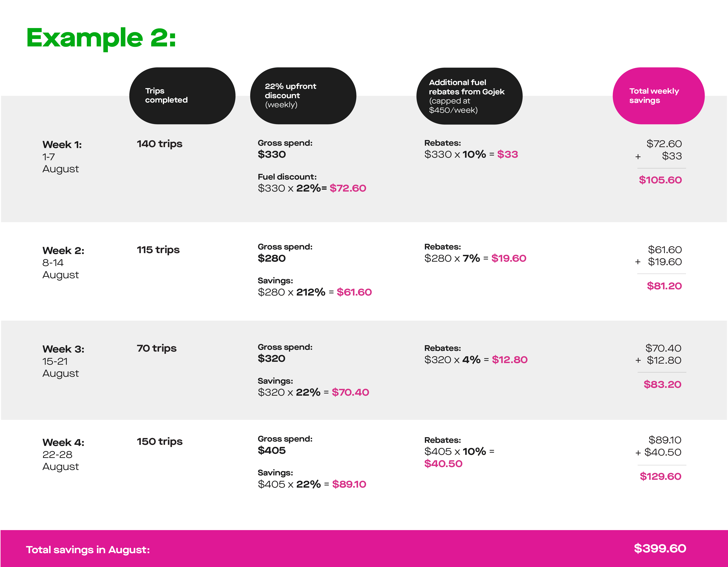Image resolution: width=728 pixels, height=567 pixels.
Task: Select the 22% upfront discount header pill
Action: click(x=303, y=96)
